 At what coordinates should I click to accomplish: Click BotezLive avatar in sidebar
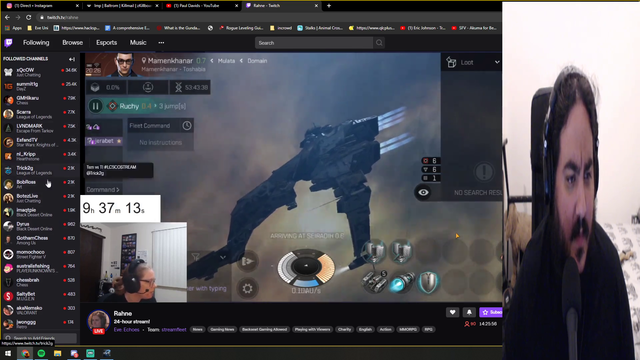[8, 198]
